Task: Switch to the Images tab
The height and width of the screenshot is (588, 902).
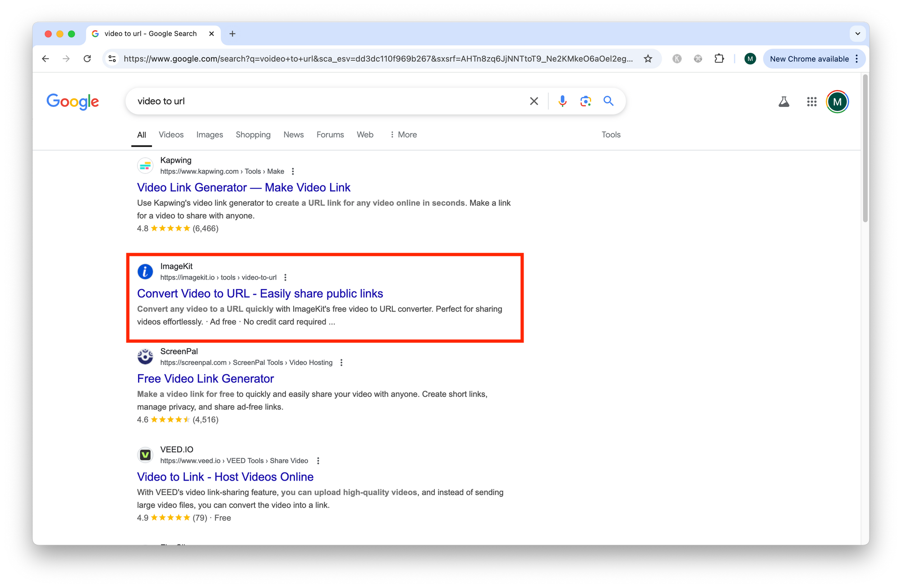Action: (x=210, y=135)
